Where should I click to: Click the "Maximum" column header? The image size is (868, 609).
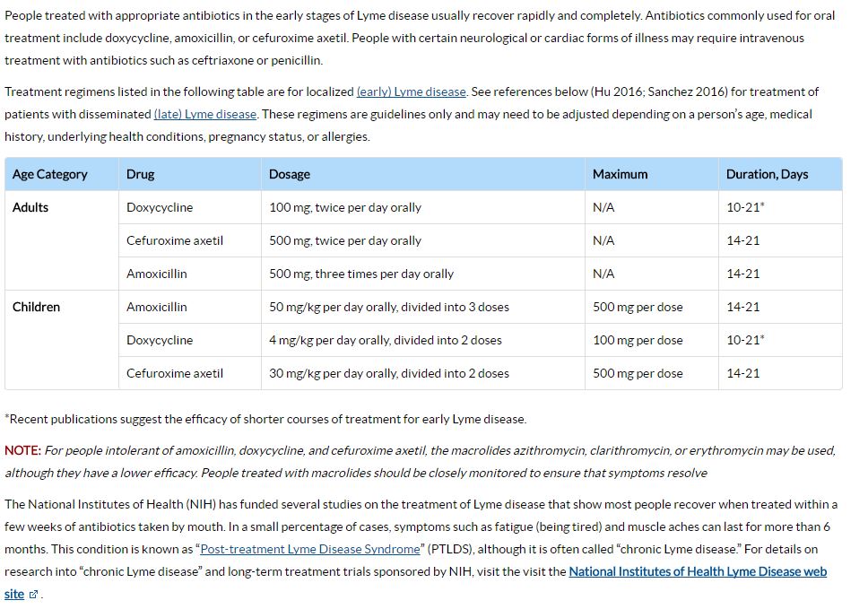tap(620, 174)
